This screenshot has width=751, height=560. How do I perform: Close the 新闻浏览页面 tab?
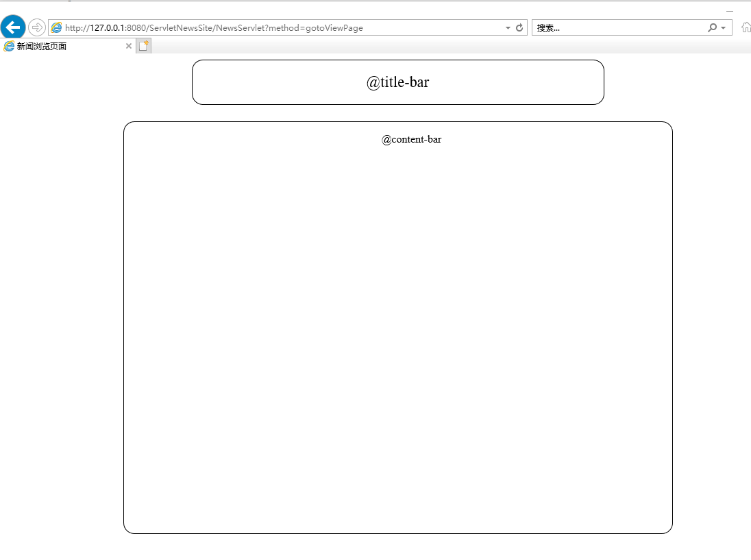click(x=128, y=46)
